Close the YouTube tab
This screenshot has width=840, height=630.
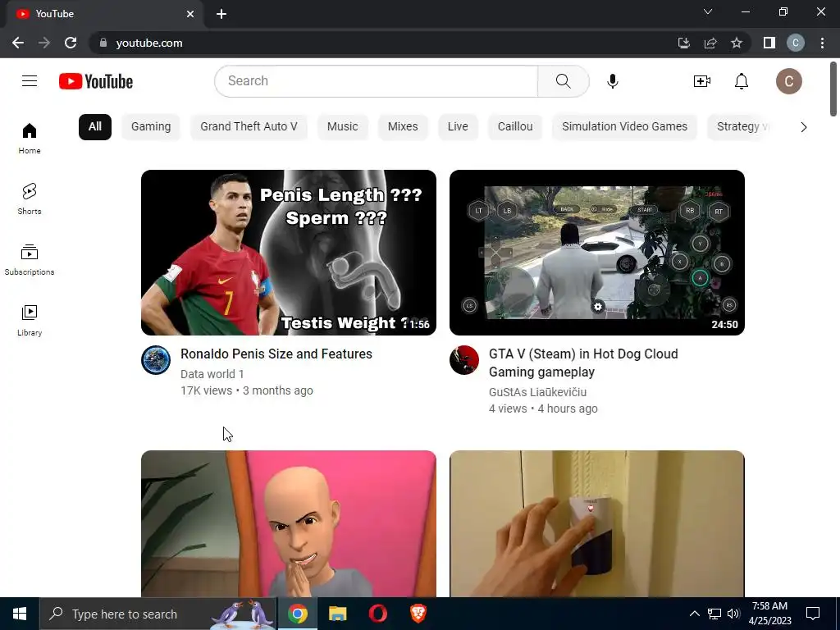tap(190, 14)
